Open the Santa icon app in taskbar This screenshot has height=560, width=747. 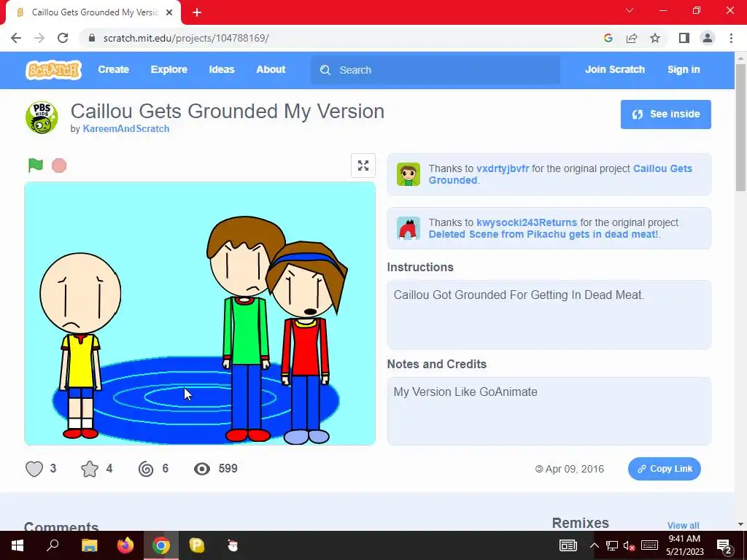tap(233, 545)
